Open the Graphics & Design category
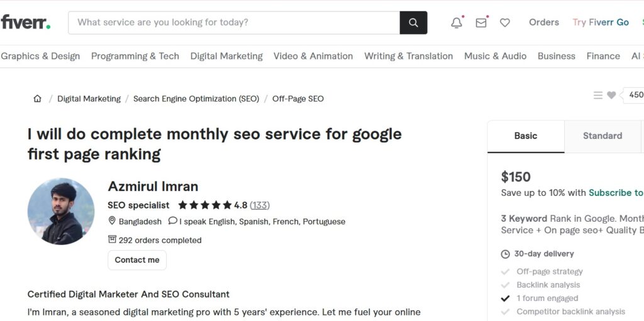Viewport: 644px width, 321px height. [40, 56]
